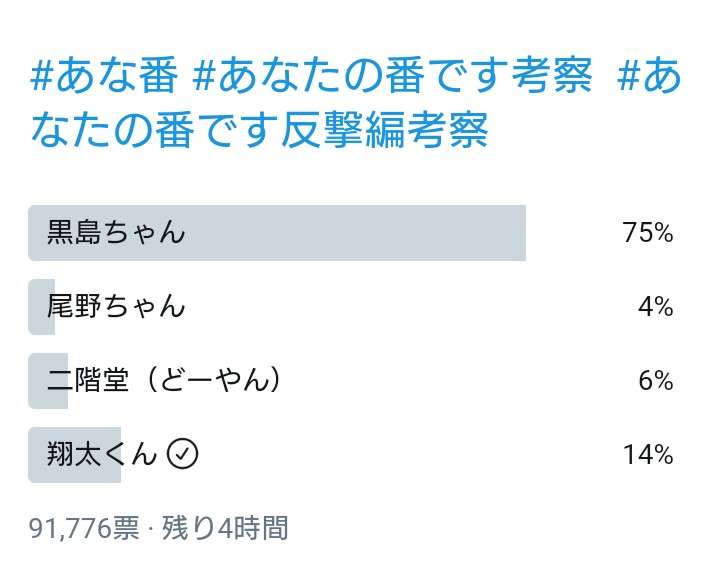This screenshot has width=720, height=567.
Task: Click the 6% percentage label
Action: tap(656, 381)
